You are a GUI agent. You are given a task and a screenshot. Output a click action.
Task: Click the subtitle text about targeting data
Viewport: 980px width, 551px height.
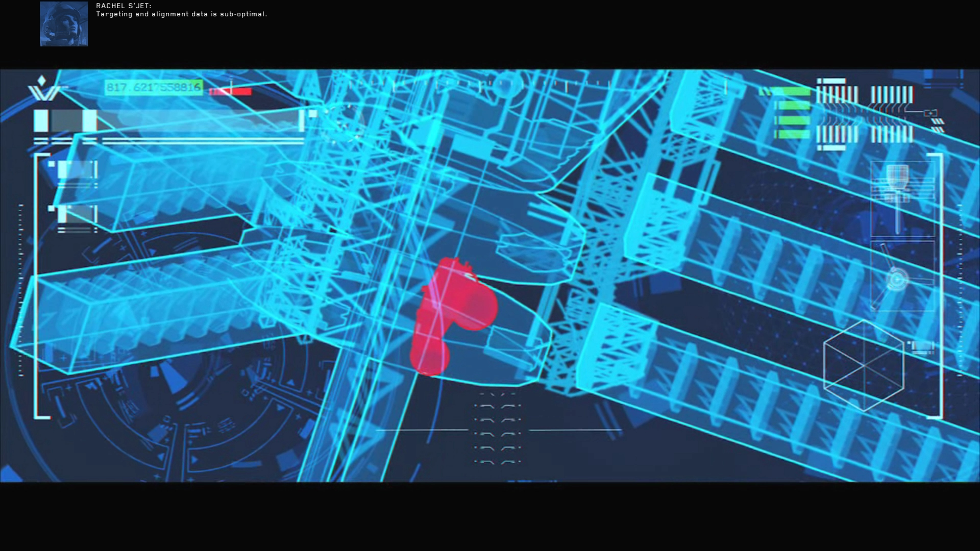(x=182, y=14)
